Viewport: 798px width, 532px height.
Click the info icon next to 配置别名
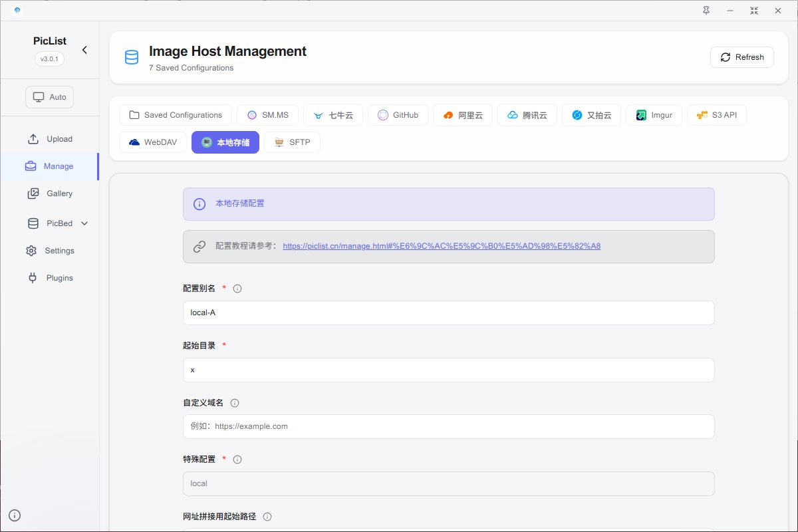(x=237, y=289)
